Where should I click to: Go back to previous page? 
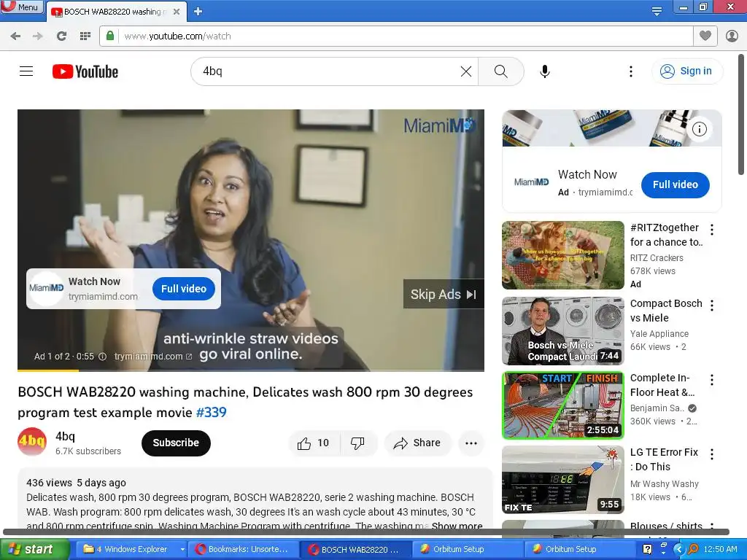[15, 36]
